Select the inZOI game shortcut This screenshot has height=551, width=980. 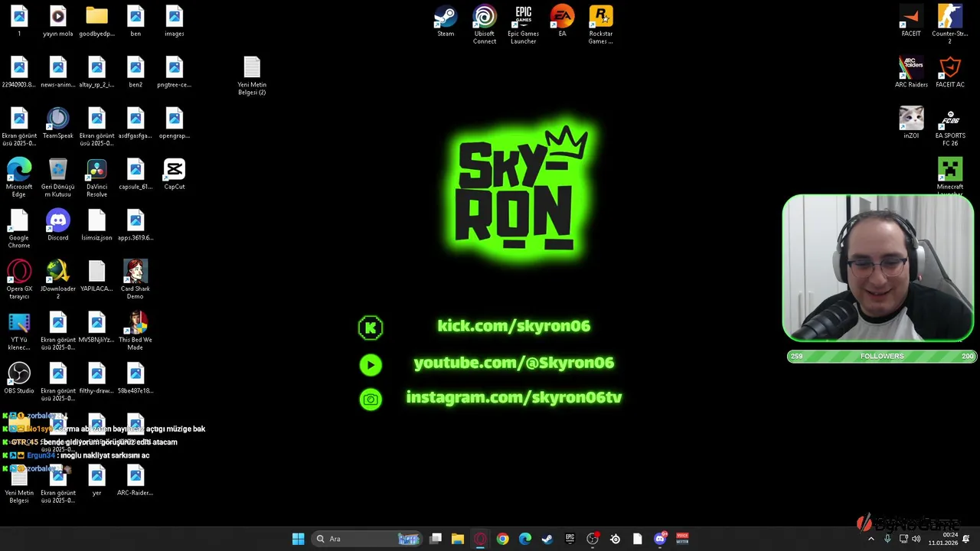pyautogui.click(x=911, y=123)
